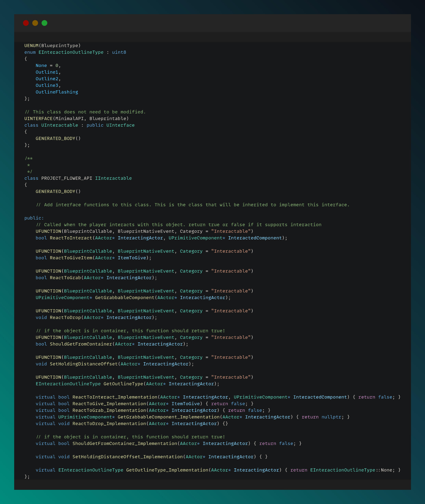This screenshot has height=504, width=425.
Task: Click the yellow minimize window button
Action: pyautogui.click(x=35, y=23)
